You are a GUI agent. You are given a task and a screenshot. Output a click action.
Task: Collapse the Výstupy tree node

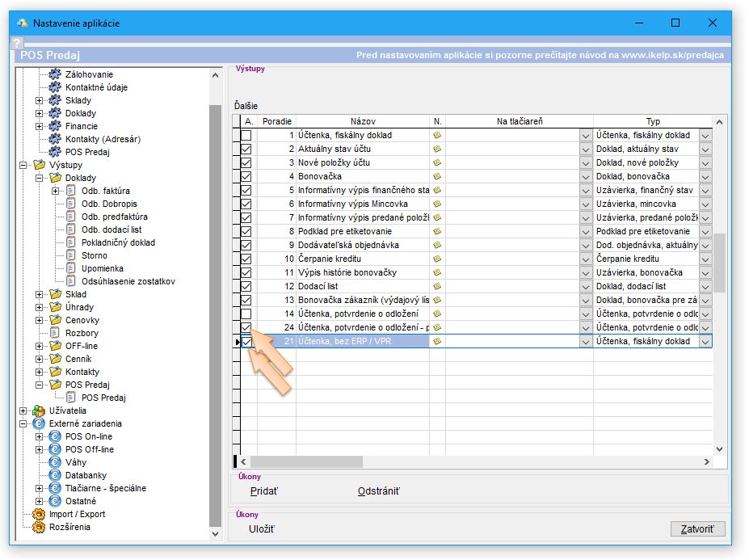[23, 165]
